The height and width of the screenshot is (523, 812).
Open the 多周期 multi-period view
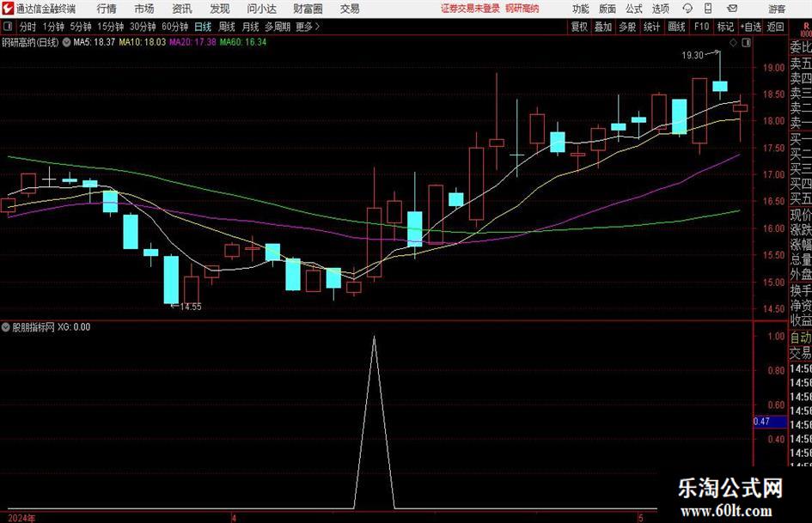tap(278, 27)
